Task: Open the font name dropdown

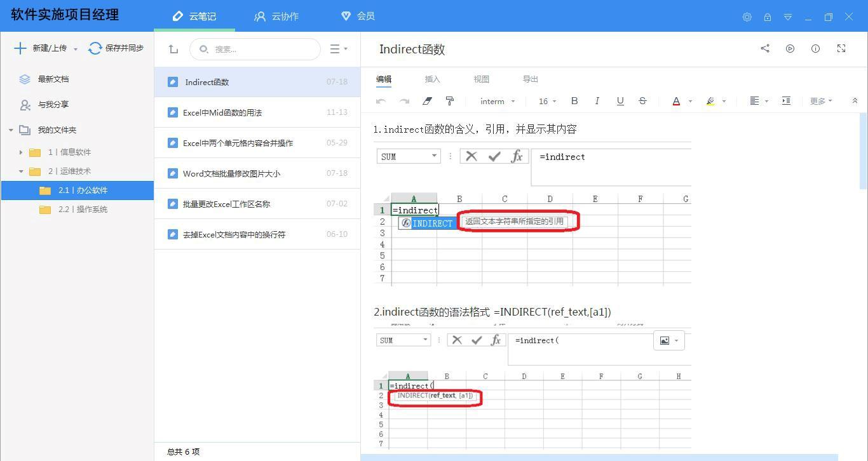Action: point(498,101)
